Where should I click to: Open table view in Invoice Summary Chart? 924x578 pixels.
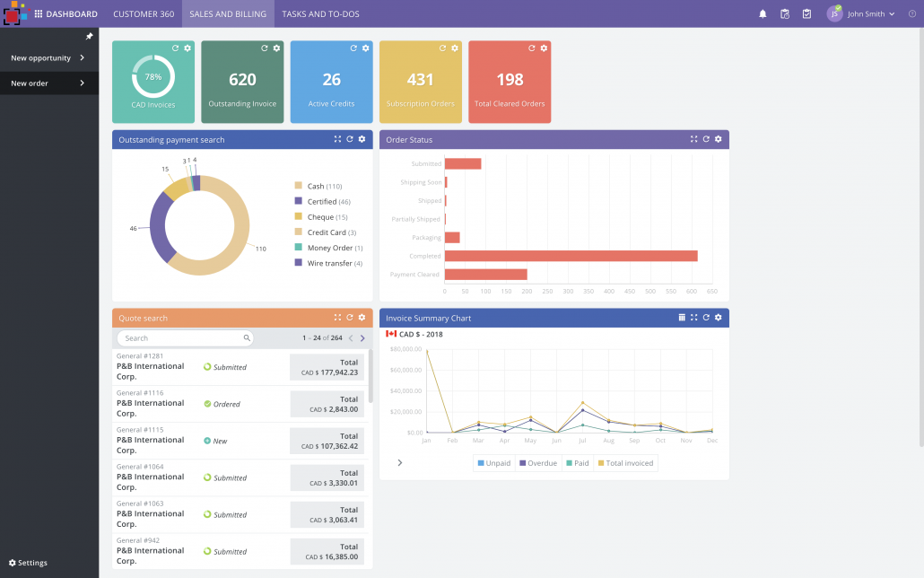click(682, 318)
